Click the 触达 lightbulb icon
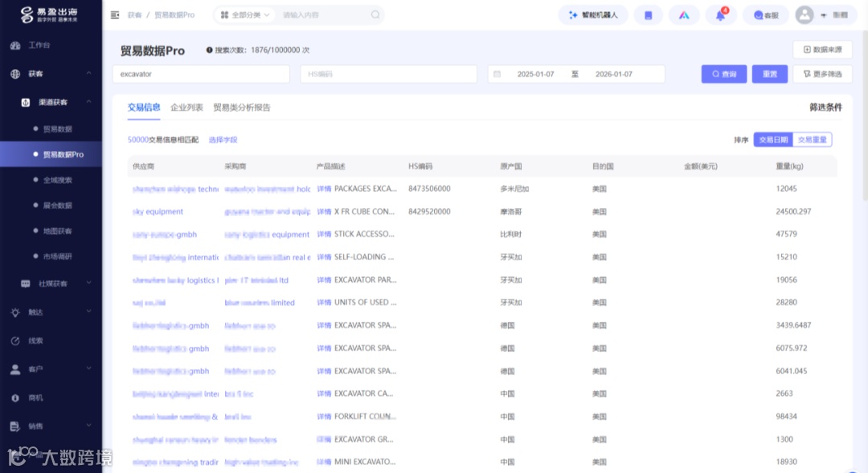 click(x=15, y=312)
